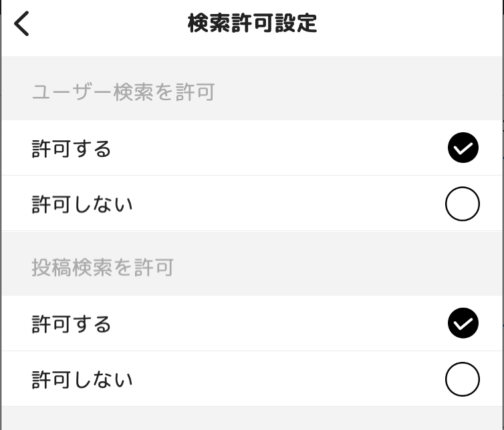Viewport: 504px width, 430px height.
Task: Go back using the left chevron icon
Action: pyautogui.click(x=21, y=23)
